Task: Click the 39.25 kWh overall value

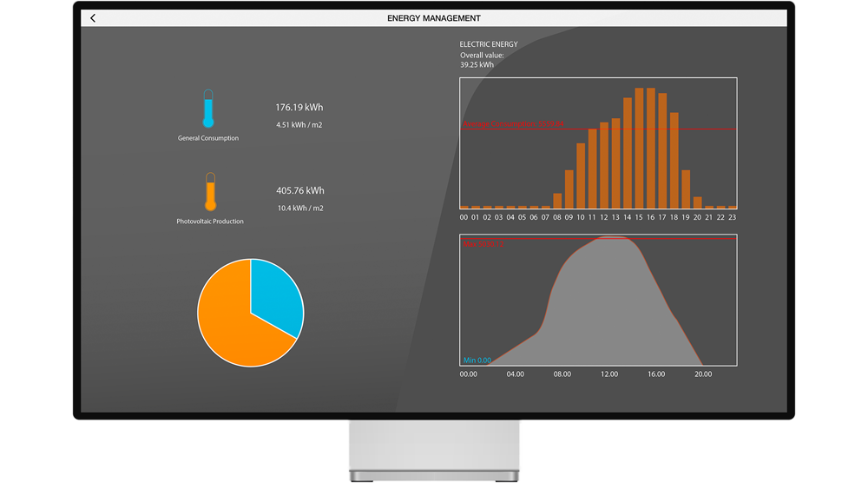Action: [477, 65]
